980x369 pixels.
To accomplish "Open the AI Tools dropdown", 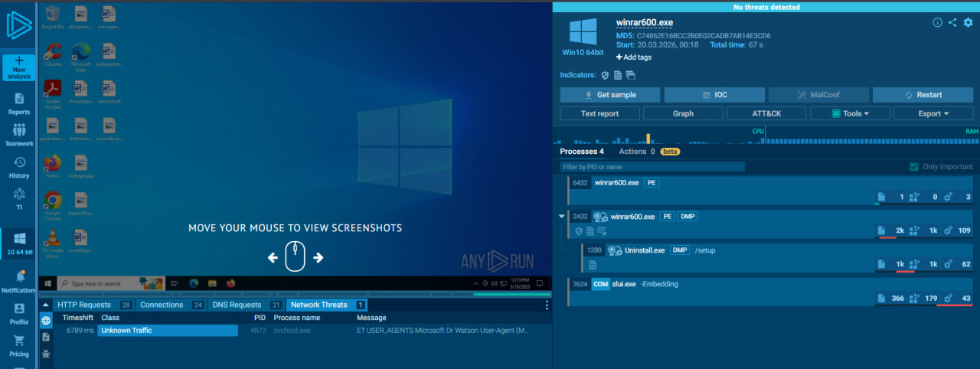I will click(850, 113).
